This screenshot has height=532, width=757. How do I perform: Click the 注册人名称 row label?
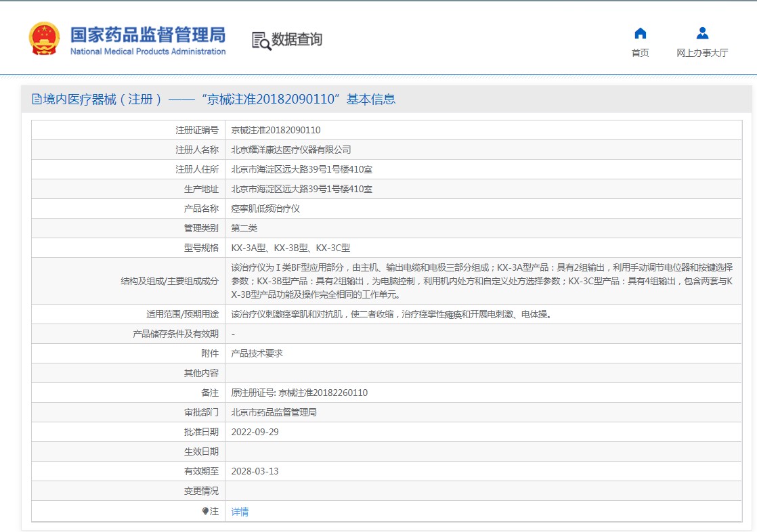[x=197, y=150]
